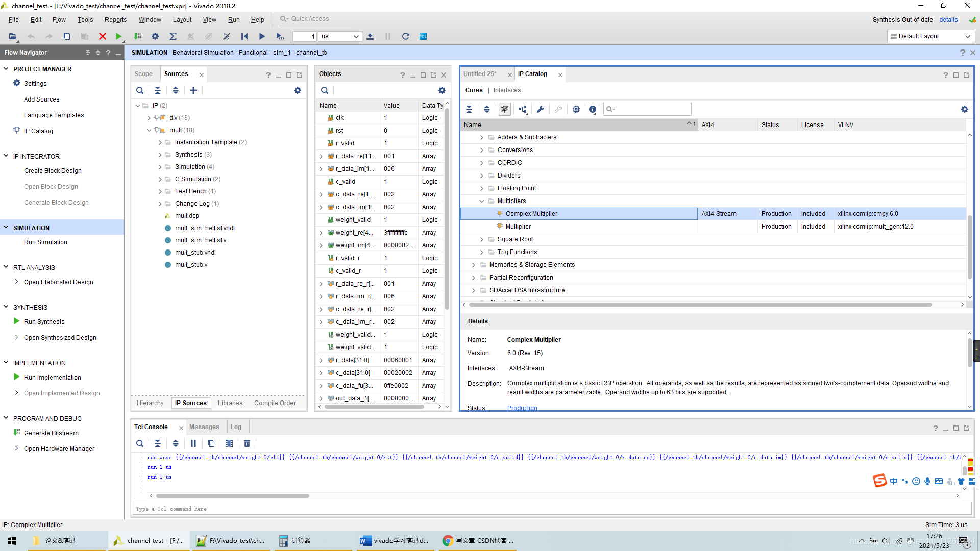Open the Tcl icon in main toolbar

coord(423,36)
